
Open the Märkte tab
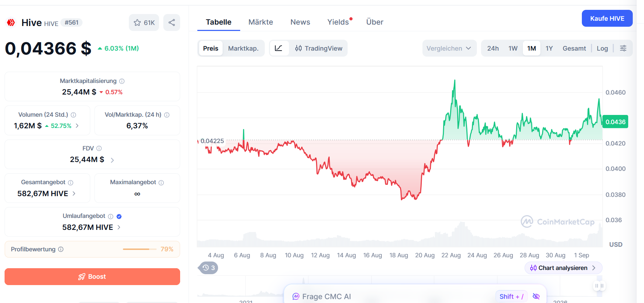click(261, 22)
